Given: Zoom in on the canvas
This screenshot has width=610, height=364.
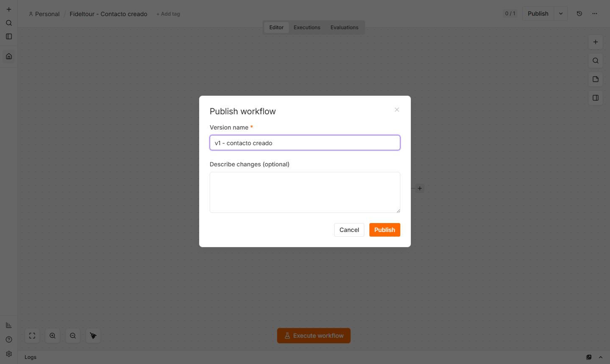Looking at the screenshot, I should (x=53, y=336).
